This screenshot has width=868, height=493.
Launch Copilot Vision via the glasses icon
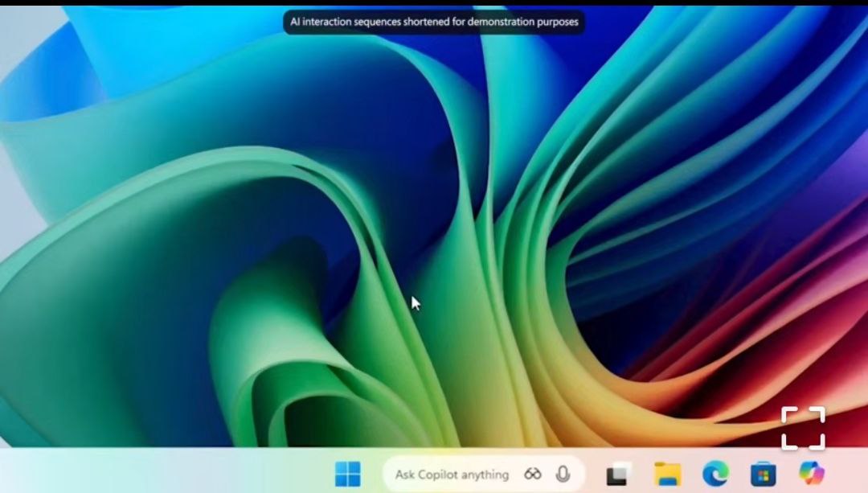coord(533,475)
